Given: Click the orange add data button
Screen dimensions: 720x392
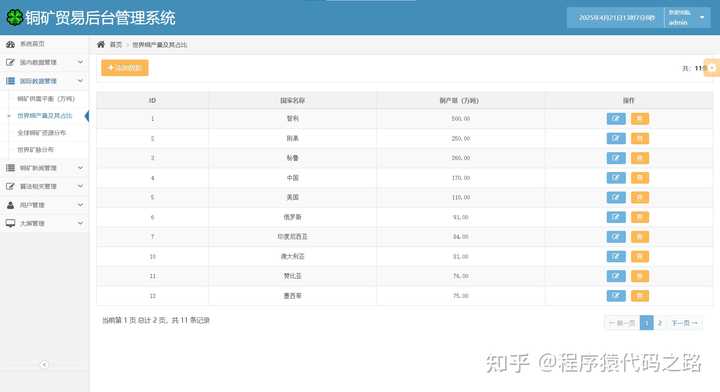Looking at the screenshot, I should click(125, 68).
